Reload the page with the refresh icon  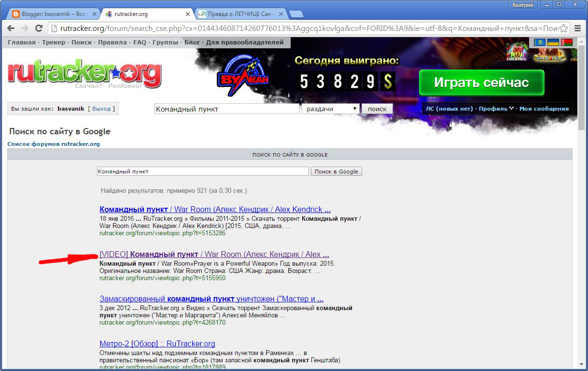pyautogui.click(x=40, y=28)
